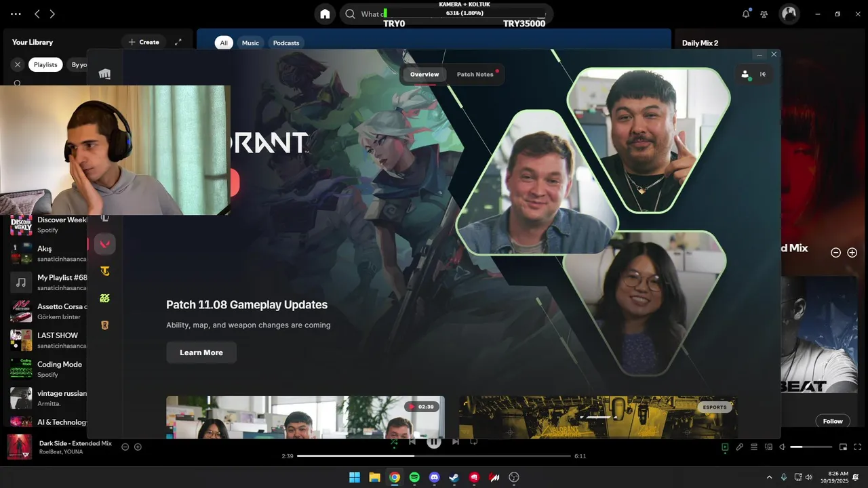Viewport: 868px width, 488px height.
Task: Open Riot Client profile social icon
Action: (x=745, y=75)
